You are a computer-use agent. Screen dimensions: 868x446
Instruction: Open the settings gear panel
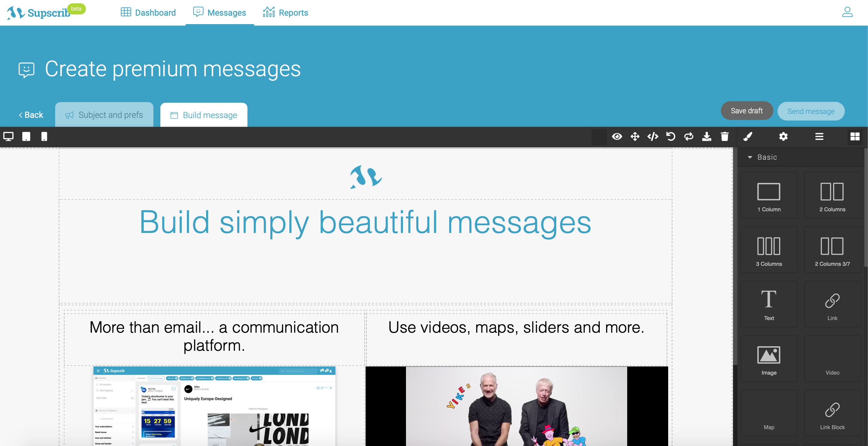[x=783, y=137]
